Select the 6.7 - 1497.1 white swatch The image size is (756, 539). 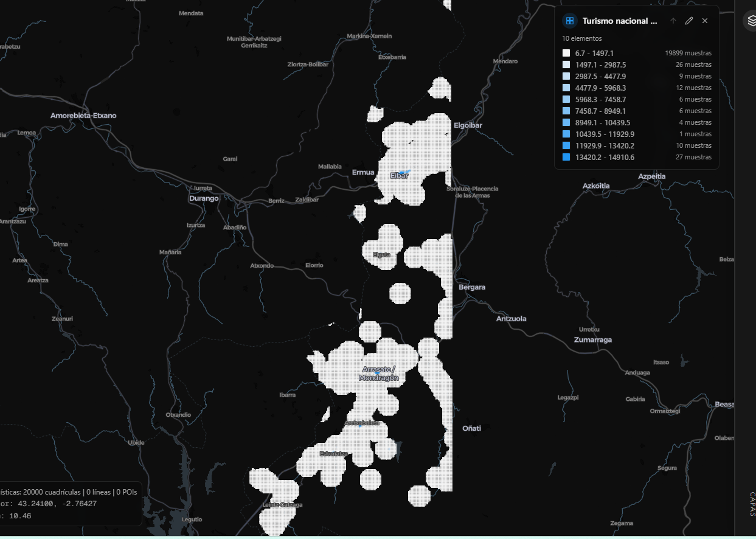coord(566,53)
